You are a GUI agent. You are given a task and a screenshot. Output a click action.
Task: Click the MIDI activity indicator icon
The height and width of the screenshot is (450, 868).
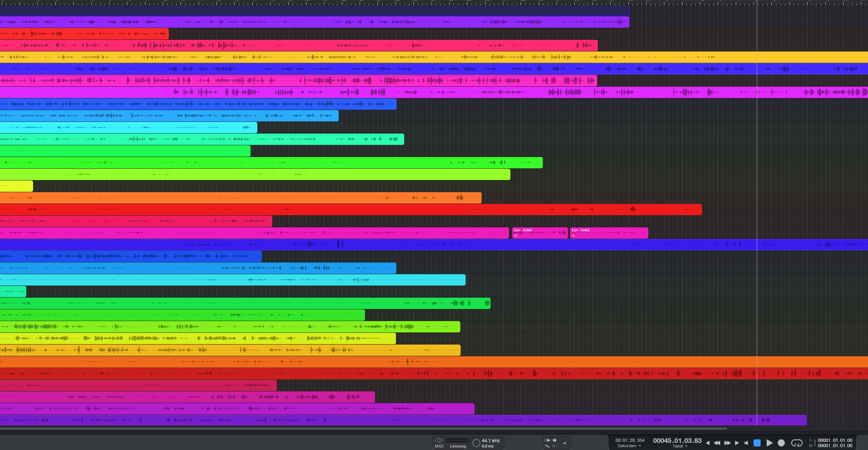439,440
